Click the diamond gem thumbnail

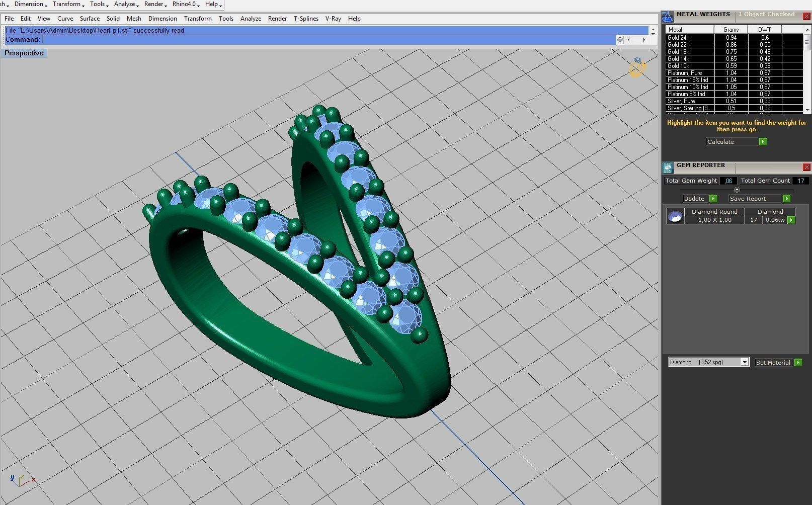click(x=676, y=216)
